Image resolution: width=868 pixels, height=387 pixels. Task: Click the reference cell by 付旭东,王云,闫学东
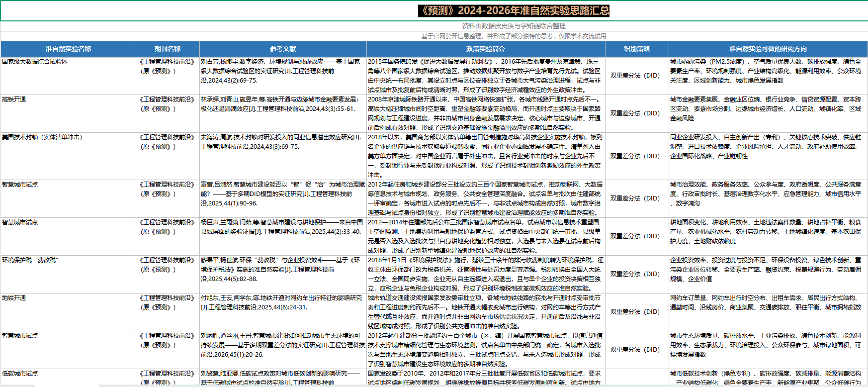coord(283,312)
